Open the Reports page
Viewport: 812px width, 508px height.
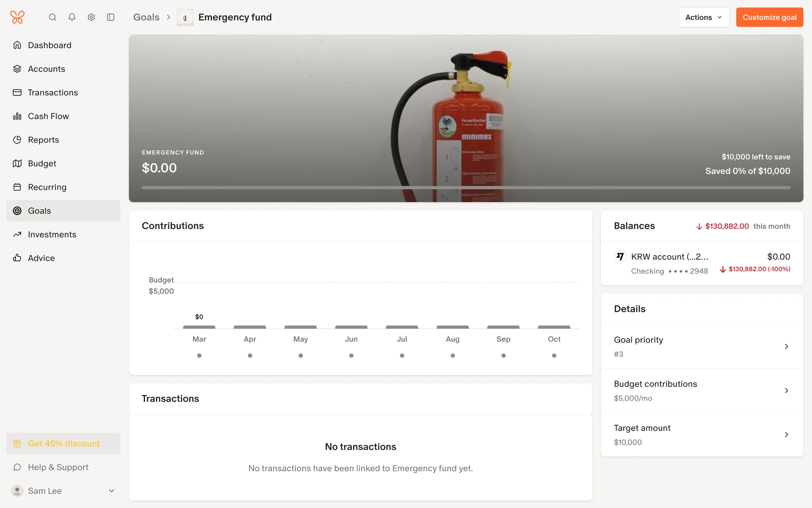click(43, 140)
